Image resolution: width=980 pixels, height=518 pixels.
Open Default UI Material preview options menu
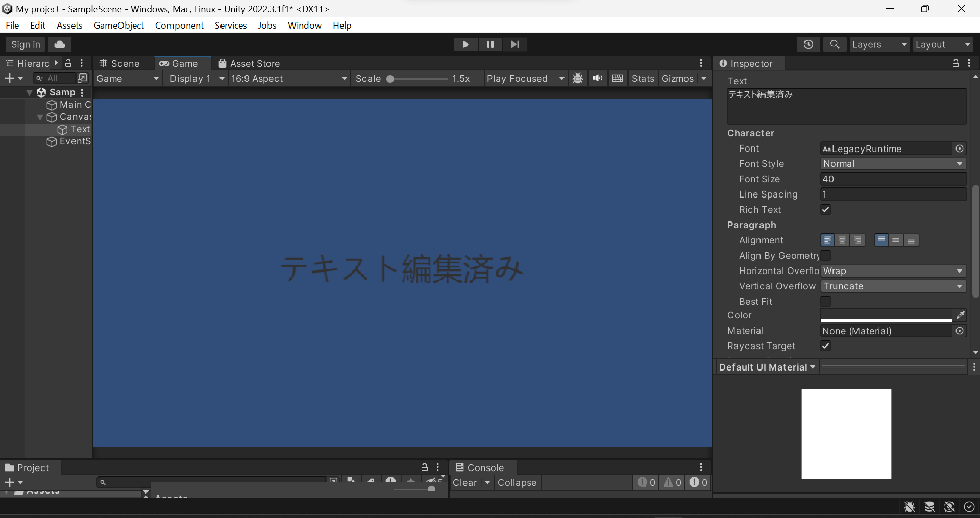pyautogui.click(x=974, y=367)
